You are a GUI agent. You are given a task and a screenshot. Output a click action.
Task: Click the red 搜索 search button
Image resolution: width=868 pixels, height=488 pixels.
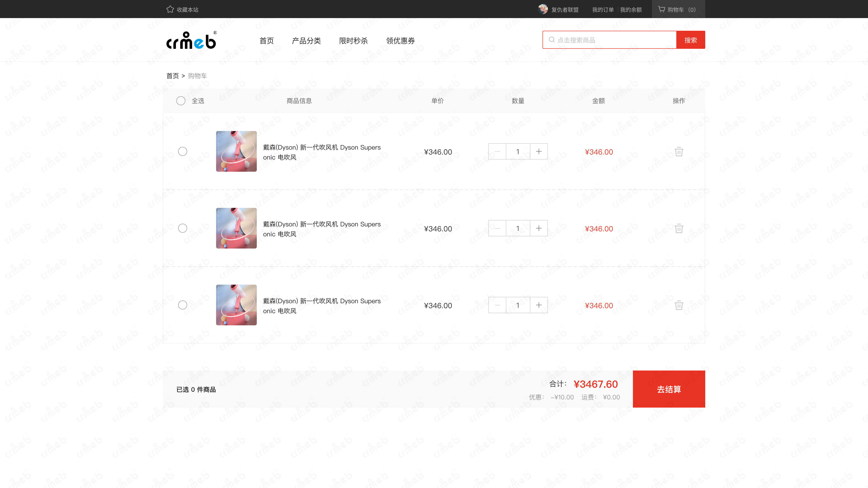pos(690,40)
